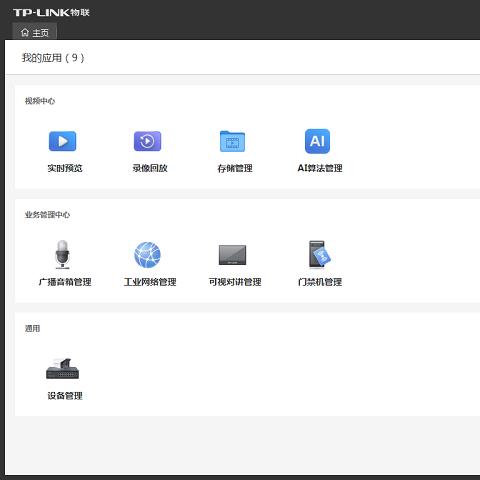Click the 业务管理中心 section title
The height and width of the screenshot is (480, 480).
pos(47,215)
